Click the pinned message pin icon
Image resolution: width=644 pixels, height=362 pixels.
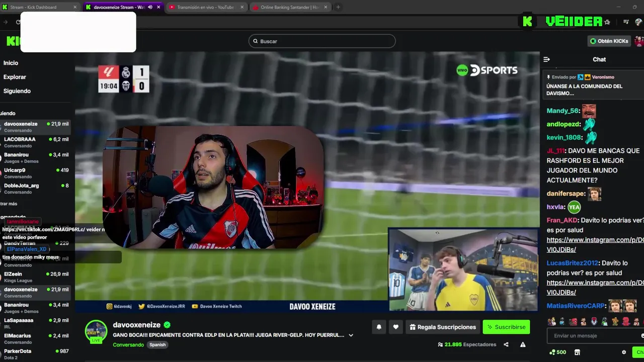[548, 77]
